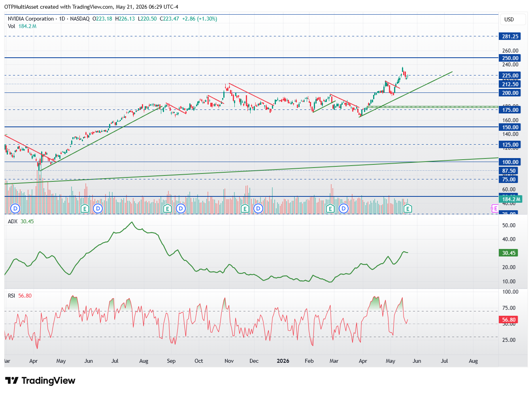
Task: Open the earnings marker in May 2026
Action: click(x=408, y=208)
